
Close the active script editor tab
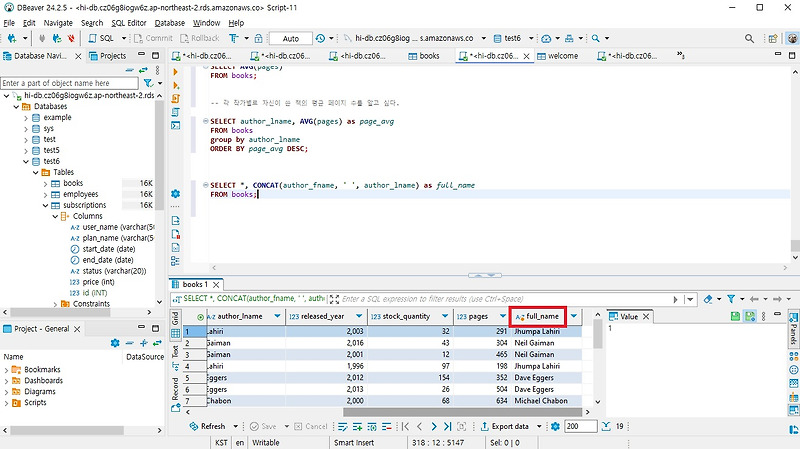527,56
